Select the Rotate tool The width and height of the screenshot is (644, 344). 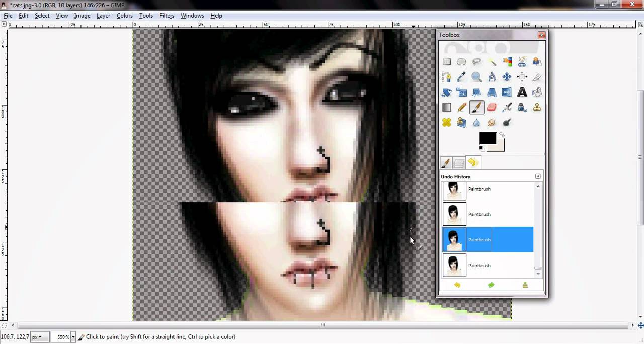point(447,92)
